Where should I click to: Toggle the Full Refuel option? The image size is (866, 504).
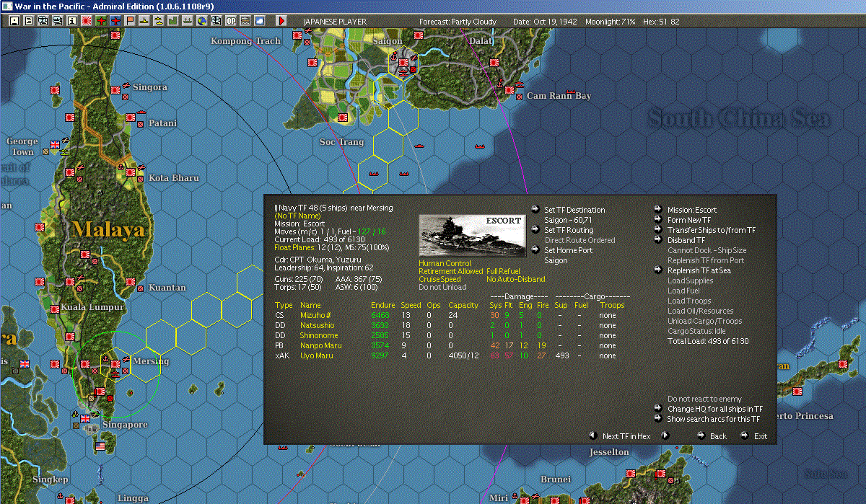[504, 271]
